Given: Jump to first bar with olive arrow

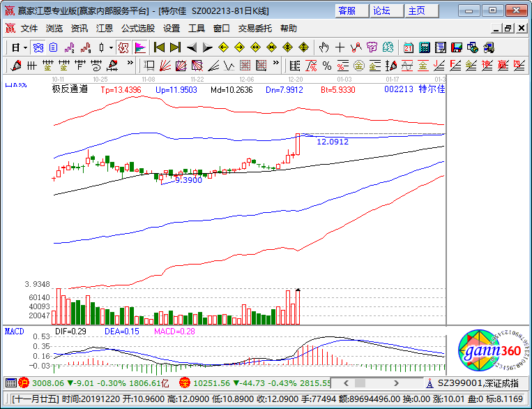Looking at the screenshot, I should point(159,47).
